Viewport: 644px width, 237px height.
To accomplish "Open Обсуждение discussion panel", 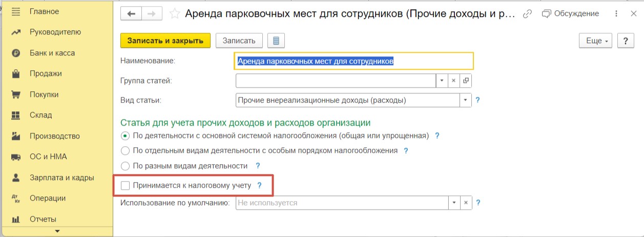I will pyautogui.click(x=571, y=14).
